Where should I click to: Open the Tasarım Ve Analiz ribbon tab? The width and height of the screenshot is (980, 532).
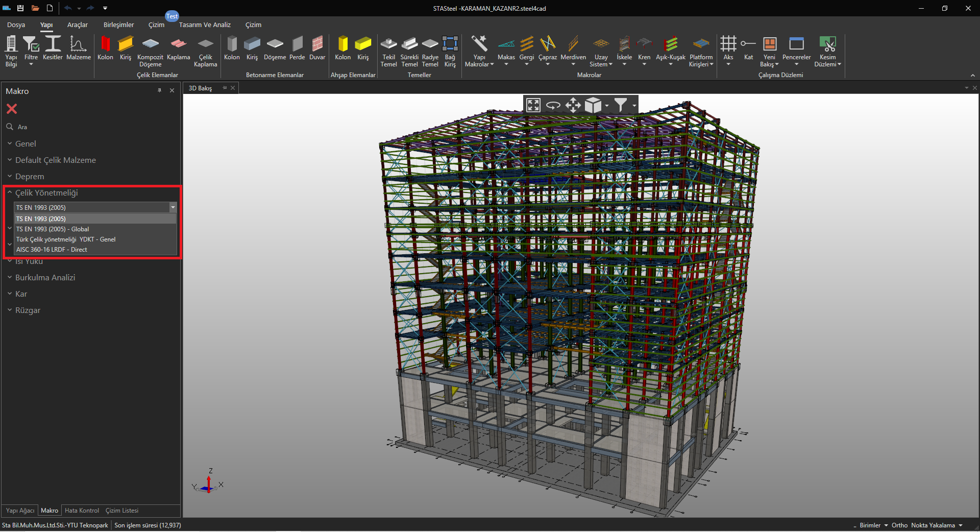[x=205, y=25]
